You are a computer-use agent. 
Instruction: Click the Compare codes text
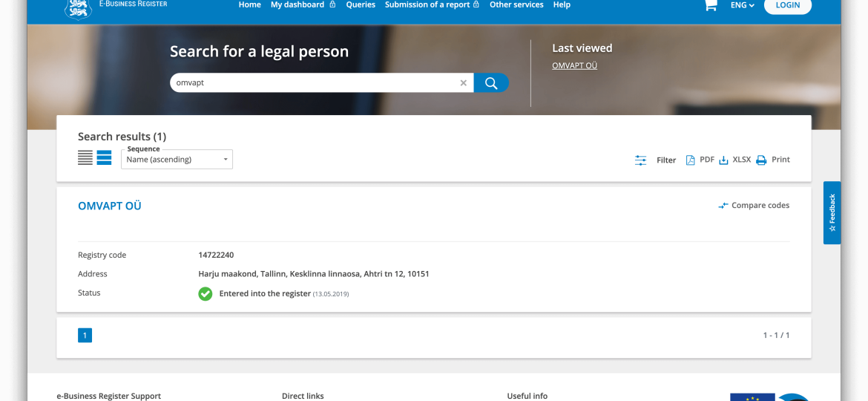[760, 206]
